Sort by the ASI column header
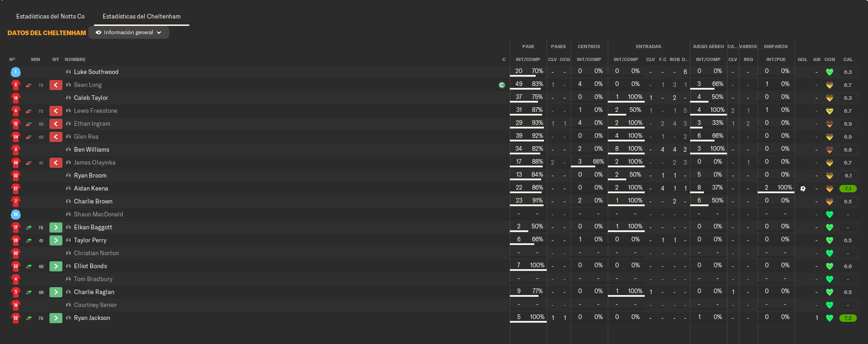The width and height of the screenshot is (868, 344). point(817,60)
